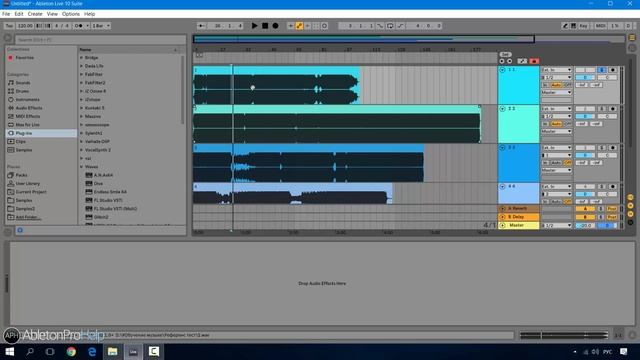Adjust the Master volume slider
640x360 pixels.
[585, 225]
